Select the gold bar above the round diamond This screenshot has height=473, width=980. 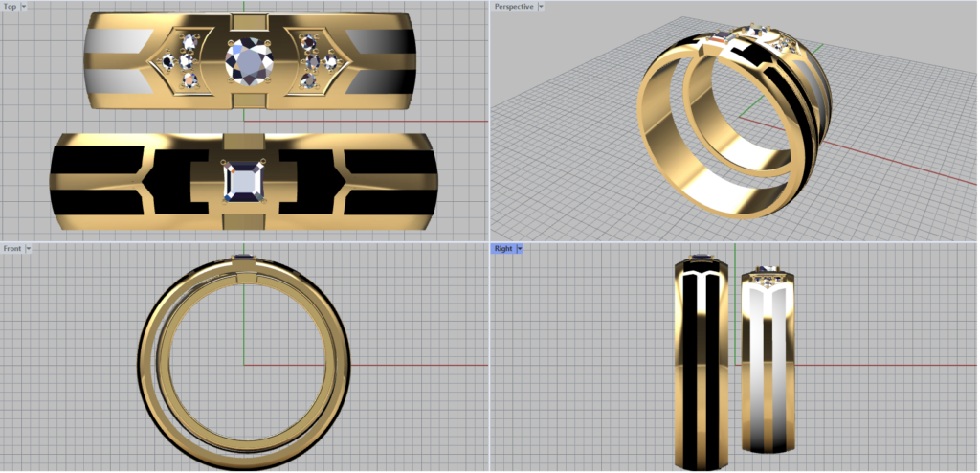[x=249, y=23]
